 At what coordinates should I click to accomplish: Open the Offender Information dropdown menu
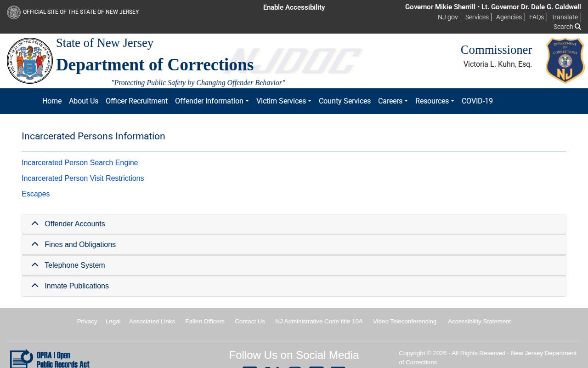pos(212,101)
